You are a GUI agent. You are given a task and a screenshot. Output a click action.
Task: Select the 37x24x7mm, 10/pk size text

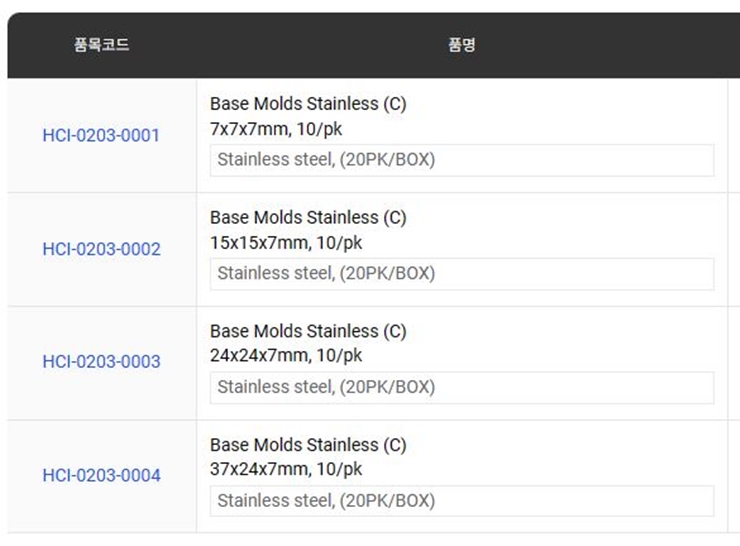coord(286,469)
